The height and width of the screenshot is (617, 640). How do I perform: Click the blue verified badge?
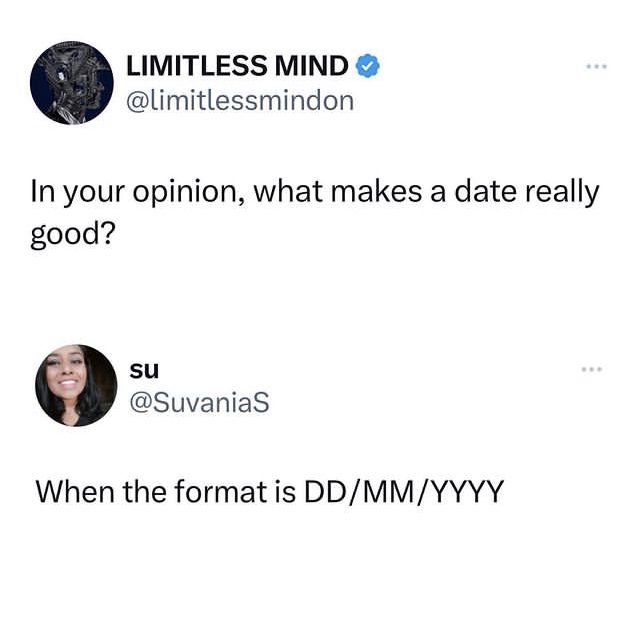[369, 66]
